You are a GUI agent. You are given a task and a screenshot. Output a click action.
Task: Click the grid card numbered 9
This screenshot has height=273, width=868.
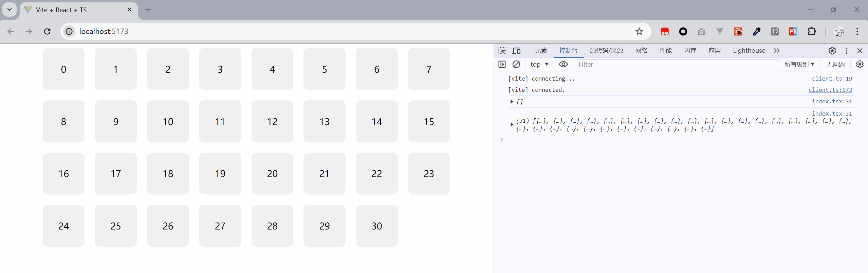(x=116, y=121)
